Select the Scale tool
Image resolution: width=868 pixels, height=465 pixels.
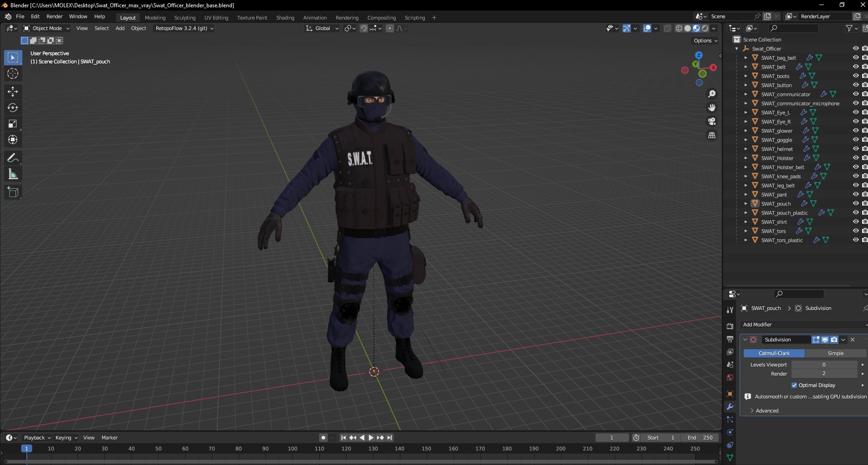pyautogui.click(x=13, y=124)
